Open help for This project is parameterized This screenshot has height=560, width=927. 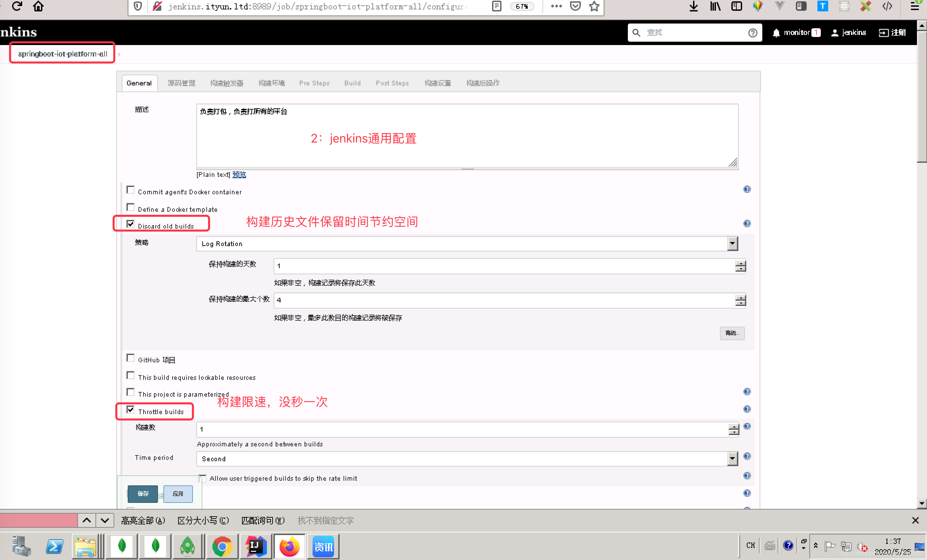tap(747, 392)
